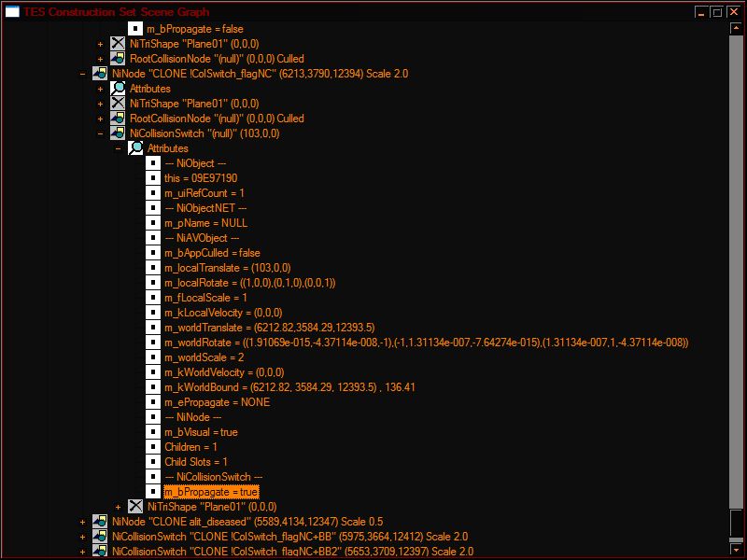Expand the ColSwitch_flagNC+BB2 node
Viewport: 747px width, 560px height.
pos(82,552)
